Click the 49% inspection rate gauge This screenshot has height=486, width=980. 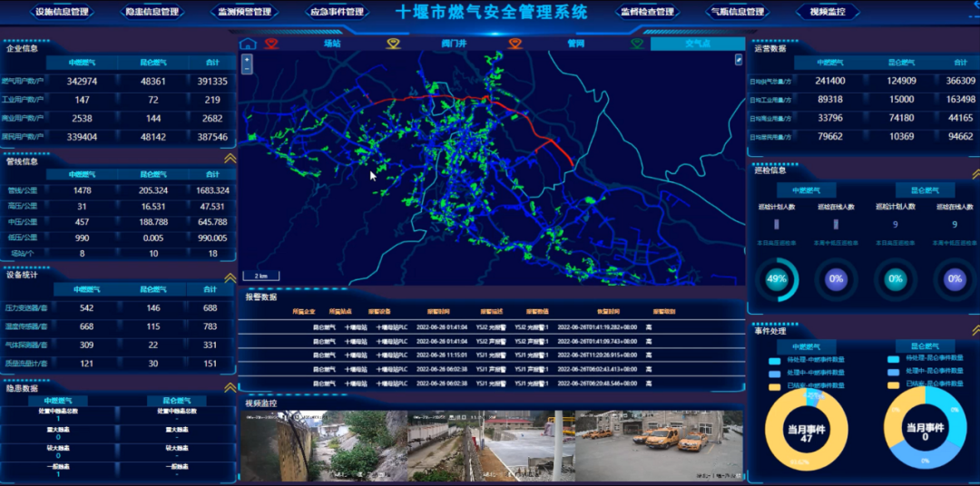point(777,279)
